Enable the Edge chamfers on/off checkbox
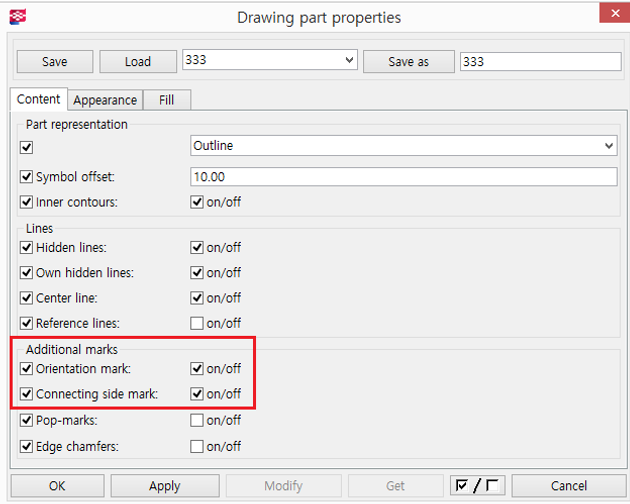 click(196, 447)
